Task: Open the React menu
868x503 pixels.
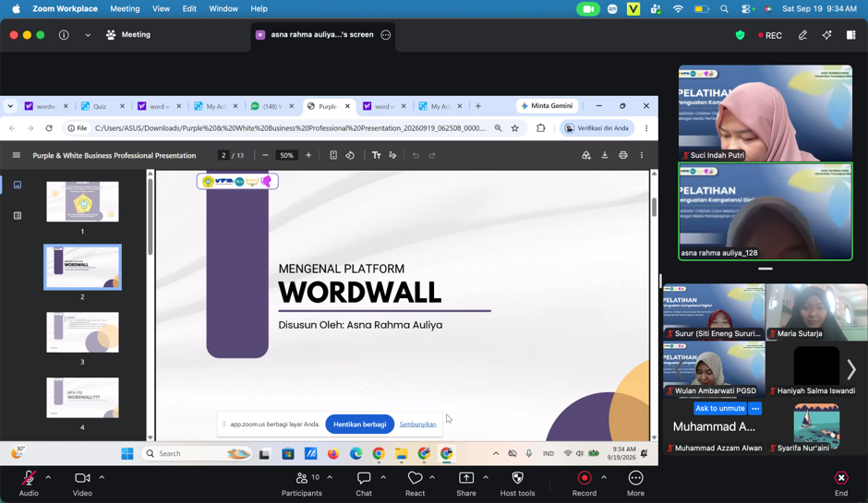Action: pyautogui.click(x=415, y=484)
